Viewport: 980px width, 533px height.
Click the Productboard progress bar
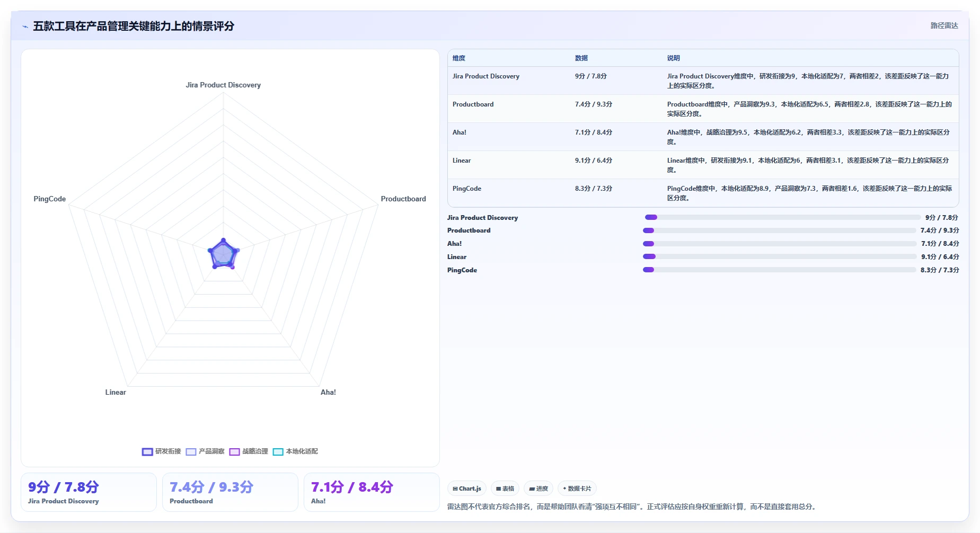779,230
